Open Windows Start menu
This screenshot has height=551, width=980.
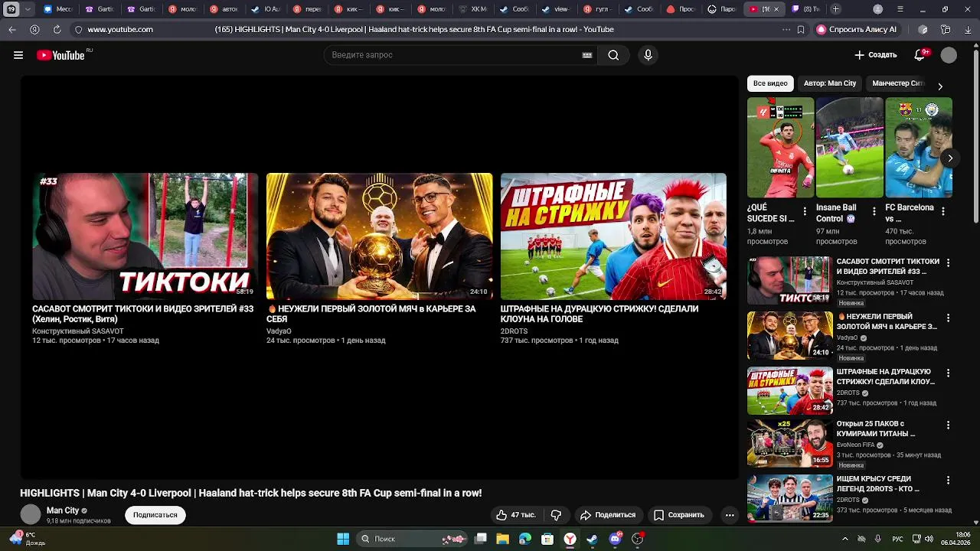[343, 539]
